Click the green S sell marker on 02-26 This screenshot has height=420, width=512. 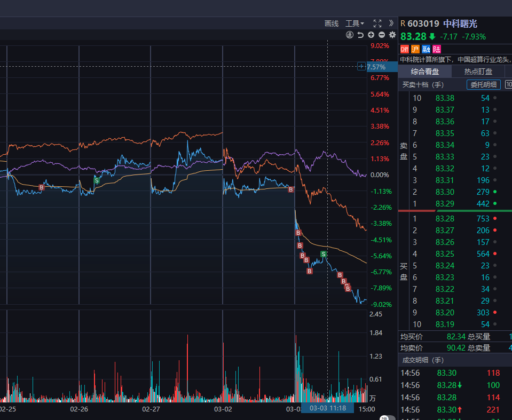pyautogui.click(x=97, y=180)
